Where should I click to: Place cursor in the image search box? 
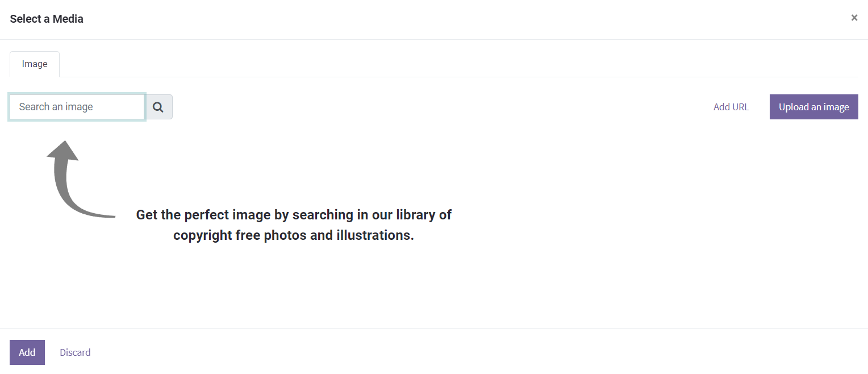77,107
